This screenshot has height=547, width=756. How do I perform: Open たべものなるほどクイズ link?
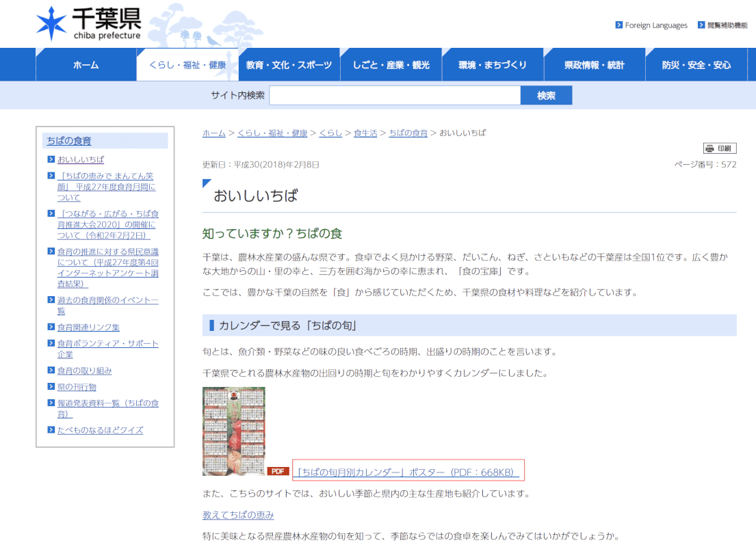(x=101, y=430)
